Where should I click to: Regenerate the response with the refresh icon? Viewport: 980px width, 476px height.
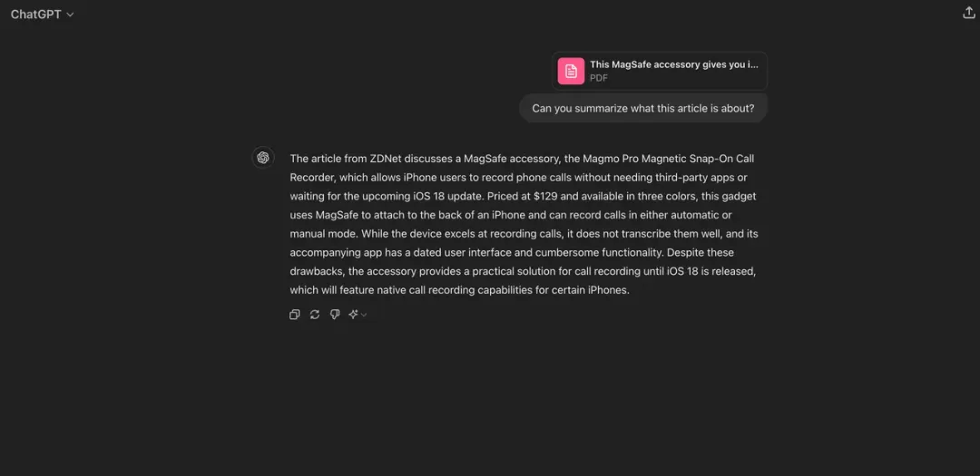point(314,315)
